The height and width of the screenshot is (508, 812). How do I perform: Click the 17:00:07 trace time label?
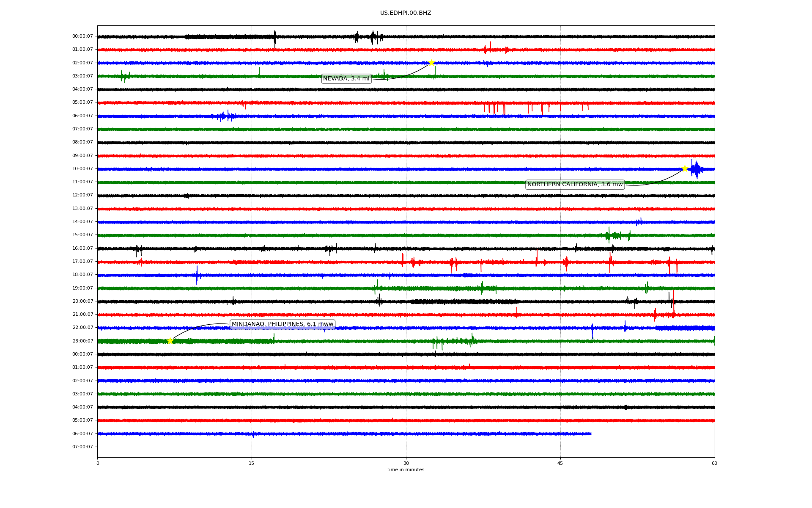82,261
